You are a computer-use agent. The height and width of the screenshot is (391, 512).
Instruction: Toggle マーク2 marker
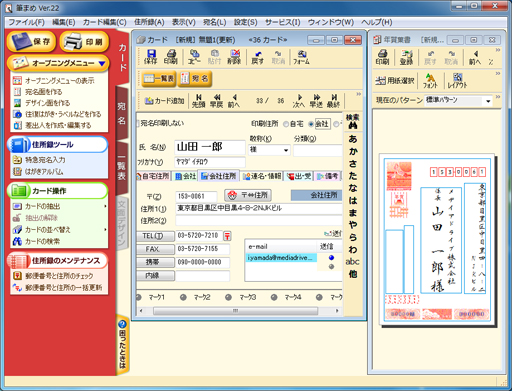183,297
